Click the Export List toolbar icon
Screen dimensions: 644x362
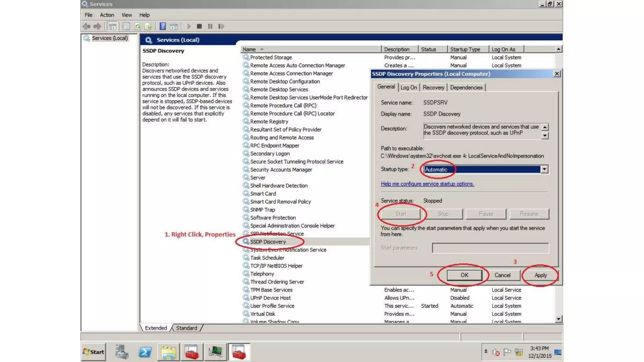pyautogui.click(x=148, y=26)
